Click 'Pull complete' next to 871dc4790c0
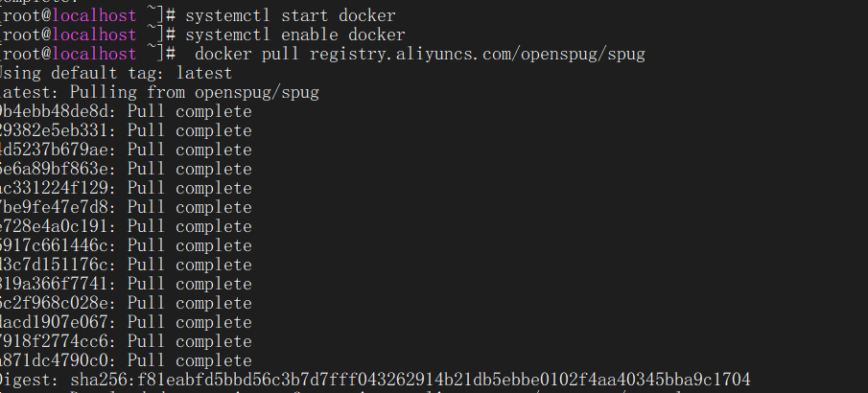868x393 pixels. point(190,360)
